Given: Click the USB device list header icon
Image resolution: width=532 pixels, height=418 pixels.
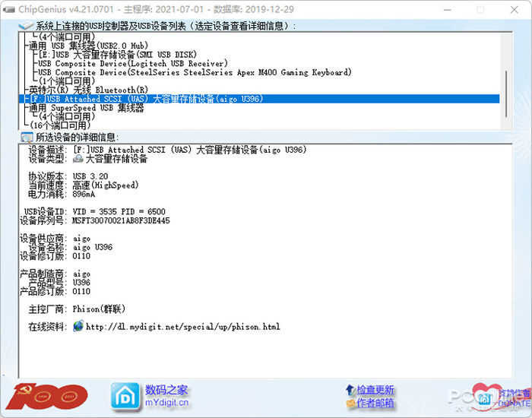Looking at the screenshot, I should pos(26,26).
